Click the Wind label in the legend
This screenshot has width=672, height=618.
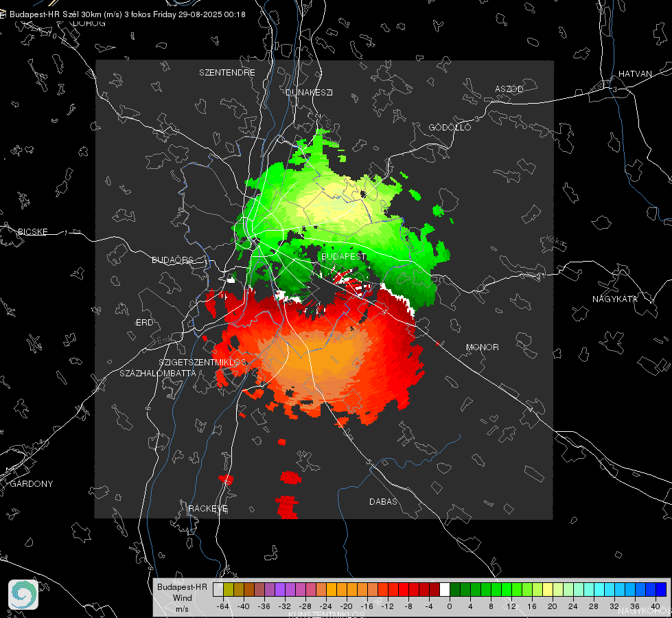click(182, 598)
